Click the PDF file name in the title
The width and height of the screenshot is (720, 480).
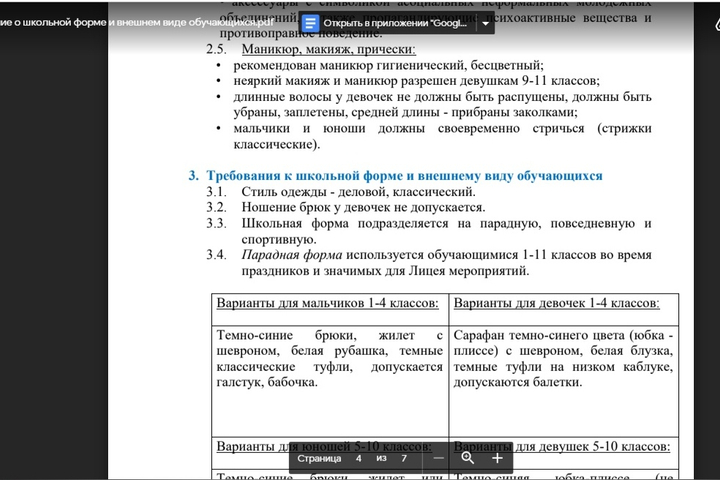(x=137, y=22)
